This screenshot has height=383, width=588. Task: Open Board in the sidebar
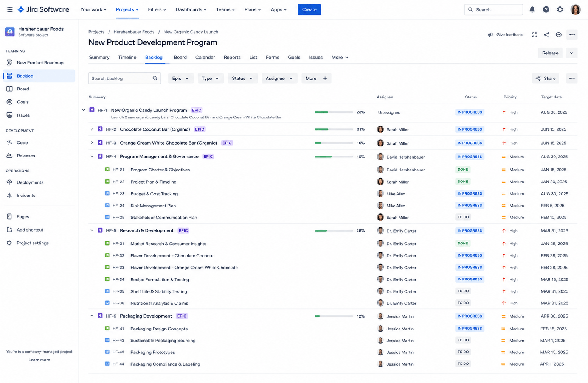coord(39,89)
